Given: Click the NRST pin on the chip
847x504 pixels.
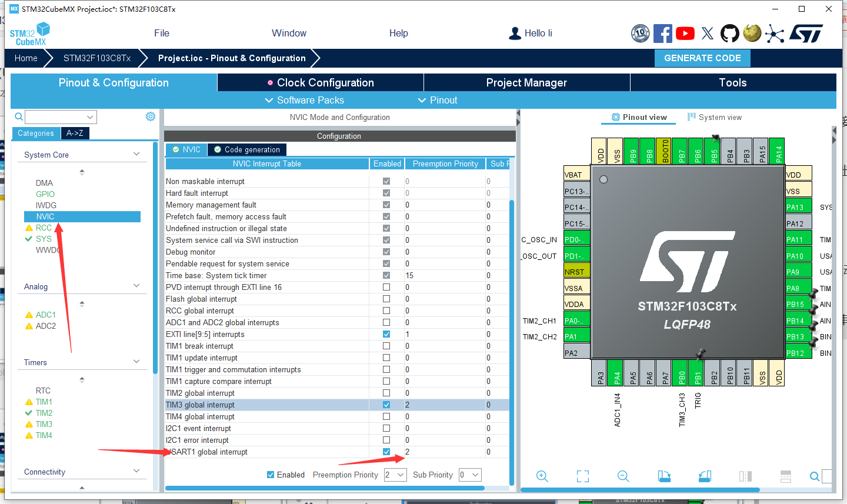Looking at the screenshot, I should pyautogui.click(x=577, y=272).
